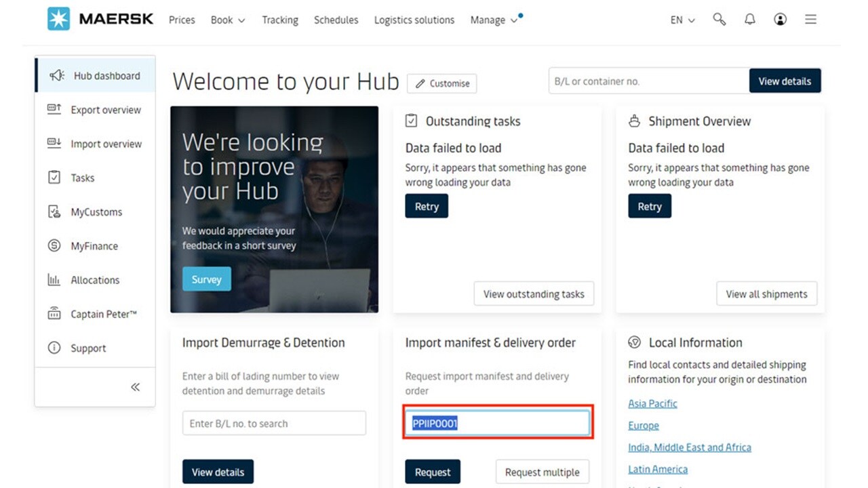Expand the Manage dropdown menu
868x488 pixels.
[x=494, y=20]
